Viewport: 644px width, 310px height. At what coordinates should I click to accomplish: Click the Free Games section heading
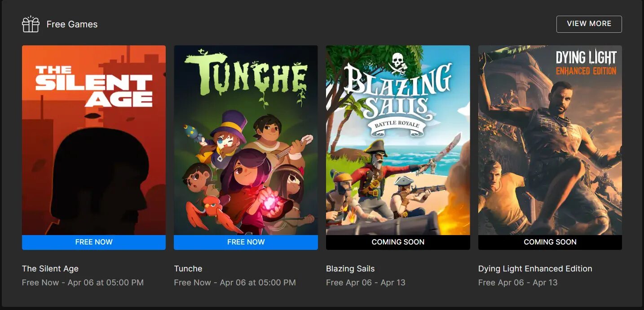pos(72,24)
